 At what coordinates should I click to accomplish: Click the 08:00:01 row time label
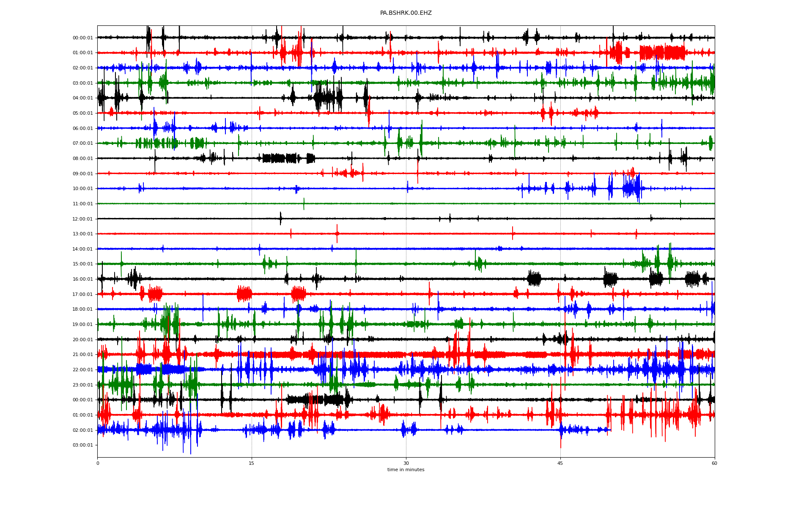pyautogui.click(x=82, y=159)
